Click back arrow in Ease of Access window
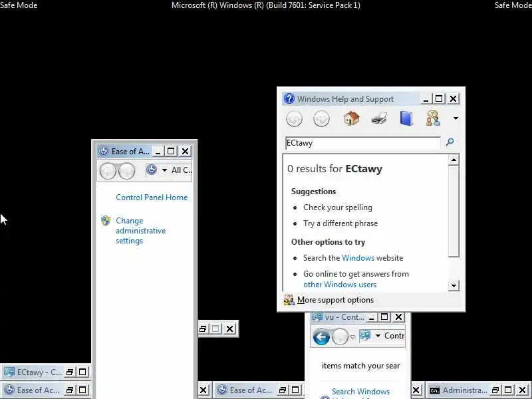 (108, 171)
